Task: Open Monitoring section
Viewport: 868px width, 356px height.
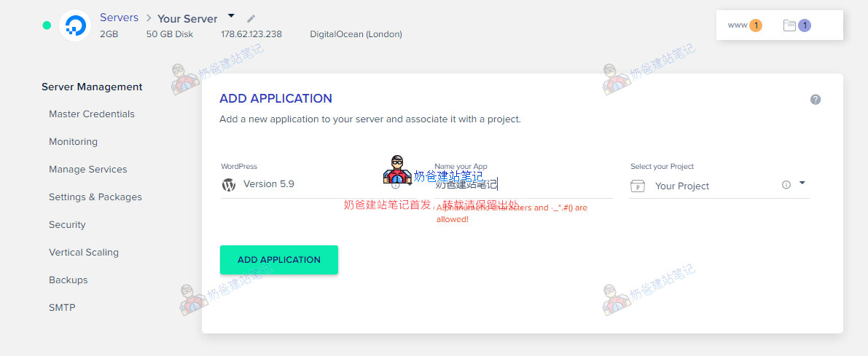Action: pos(73,141)
